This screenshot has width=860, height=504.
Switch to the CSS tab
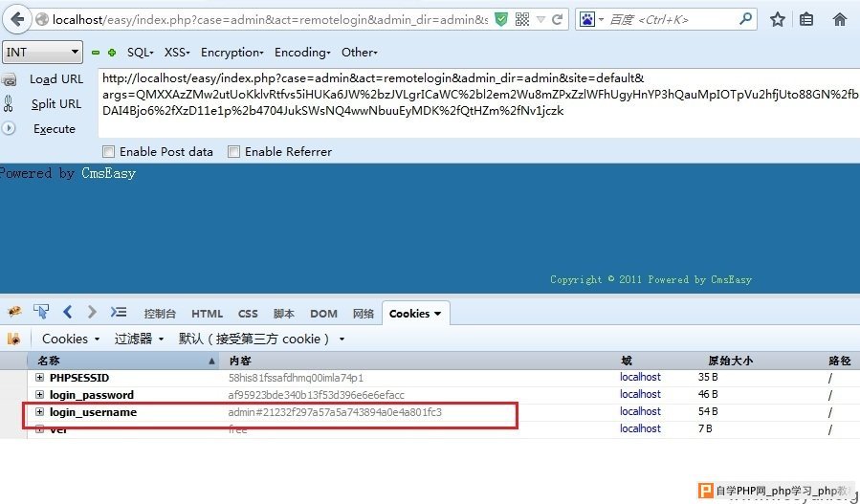click(248, 314)
